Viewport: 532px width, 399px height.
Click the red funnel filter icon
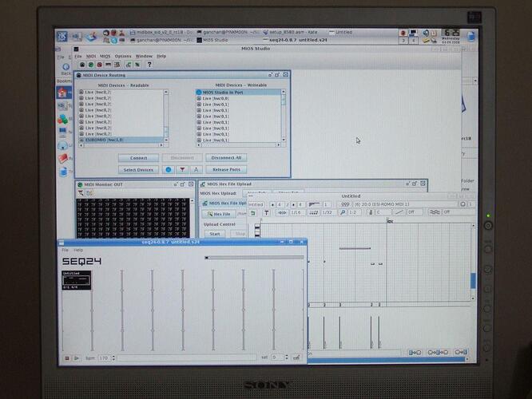tap(183, 169)
